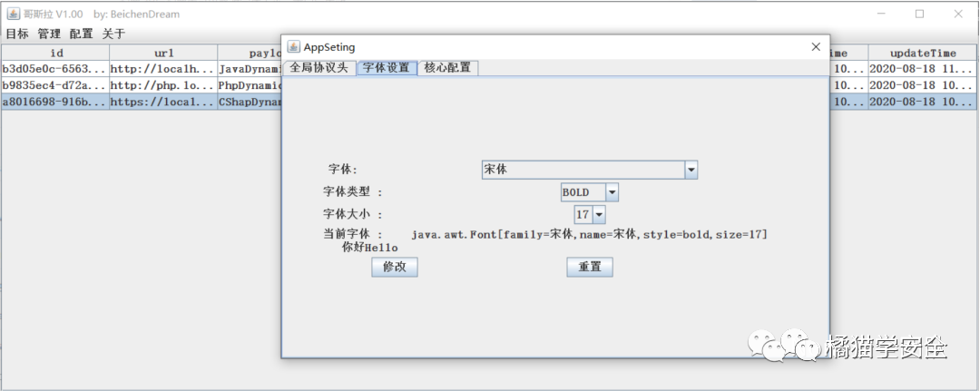
Task: Switch to the 全局协议头 tab
Action: click(x=318, y=68)
